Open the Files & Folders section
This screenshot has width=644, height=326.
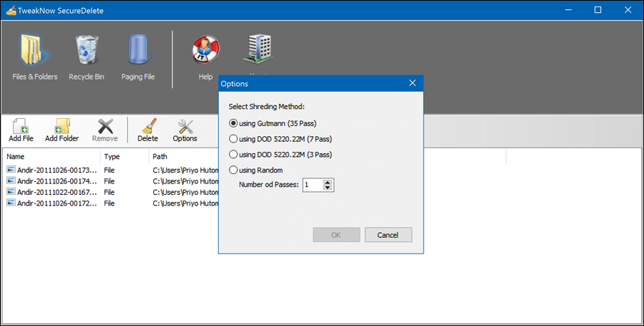[34, 57]
